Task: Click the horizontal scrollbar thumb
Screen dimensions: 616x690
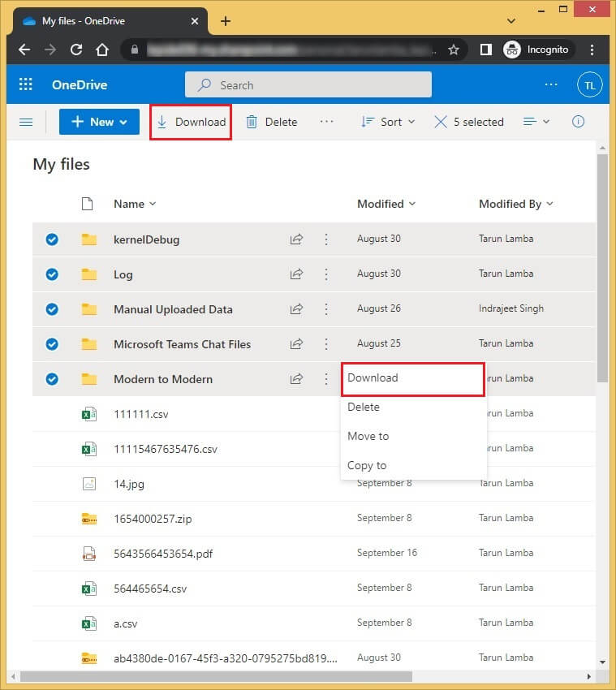Action: pos(216,676)
